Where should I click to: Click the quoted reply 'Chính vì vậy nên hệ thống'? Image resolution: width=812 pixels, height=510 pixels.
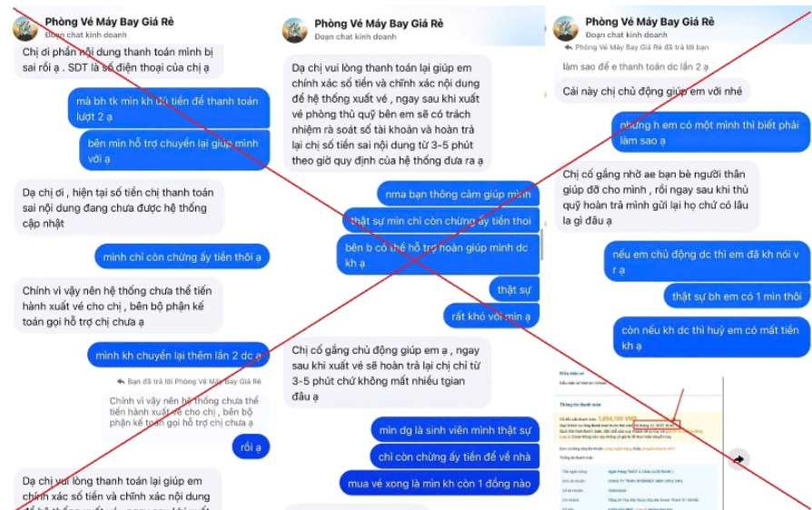point(183,412)
